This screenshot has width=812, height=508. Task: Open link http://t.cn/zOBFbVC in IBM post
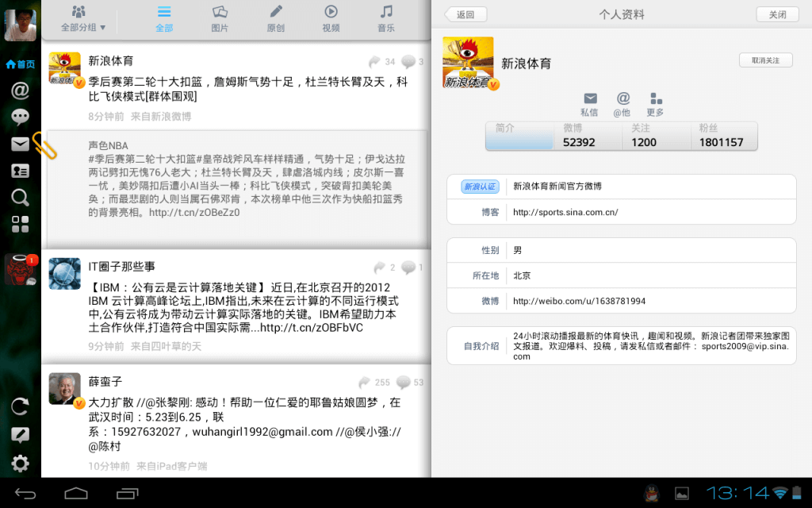pyautogui.click(x=311, y=328)
